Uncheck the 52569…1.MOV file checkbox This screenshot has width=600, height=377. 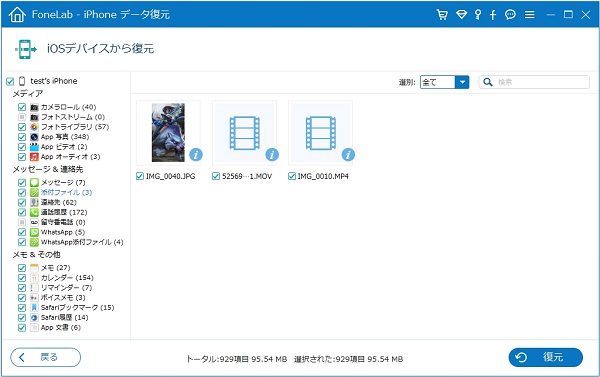coord(216,176)
